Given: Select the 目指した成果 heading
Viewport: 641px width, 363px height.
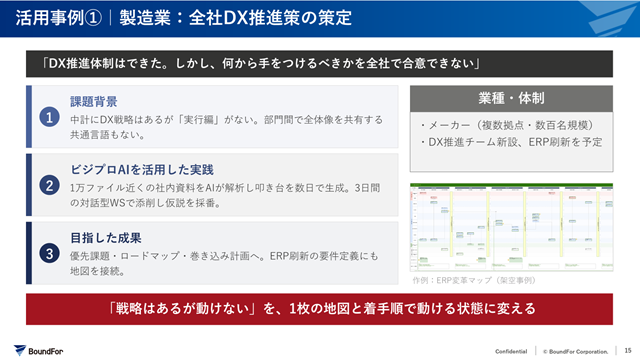Looking at the screenshot, I should click(x=105, y=238).
